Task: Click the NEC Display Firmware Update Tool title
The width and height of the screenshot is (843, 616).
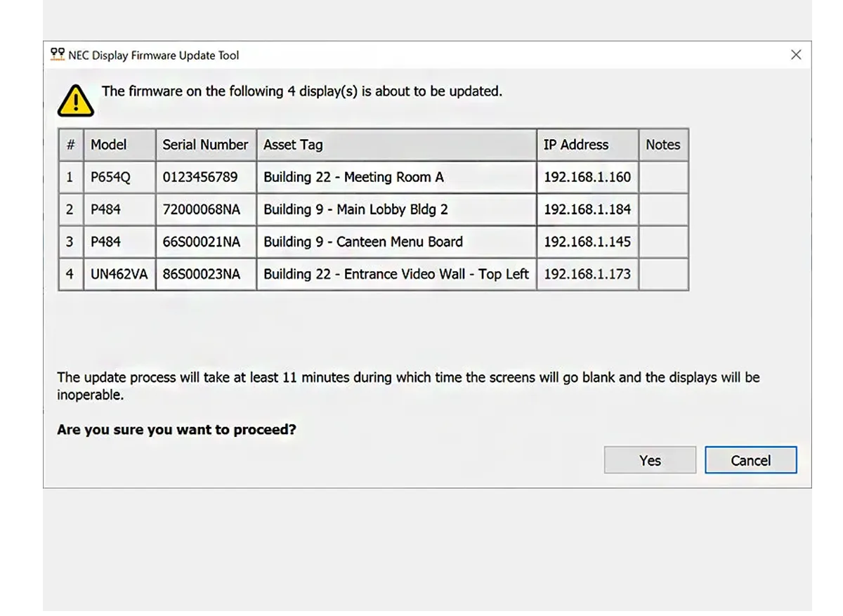Action: point(154,55)
